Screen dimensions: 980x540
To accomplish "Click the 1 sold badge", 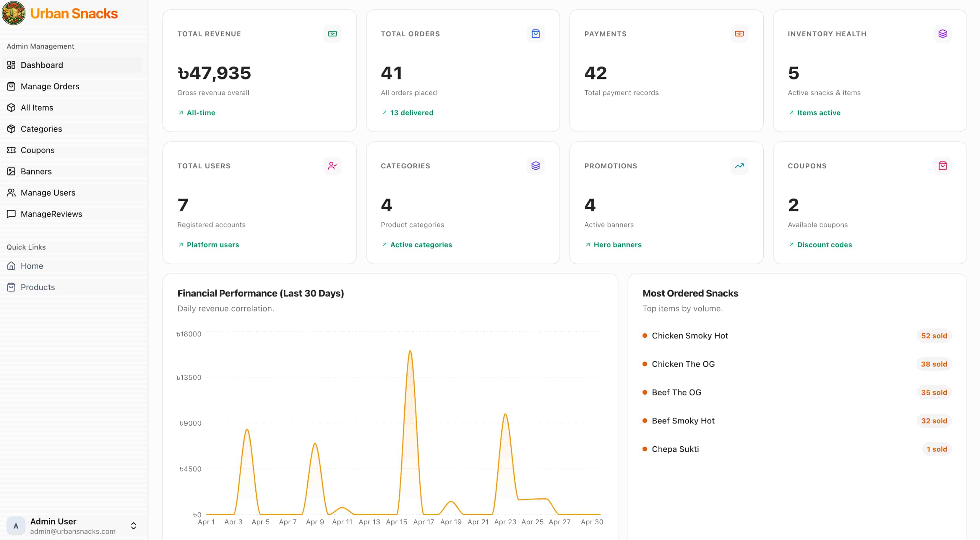I will 937,449.
